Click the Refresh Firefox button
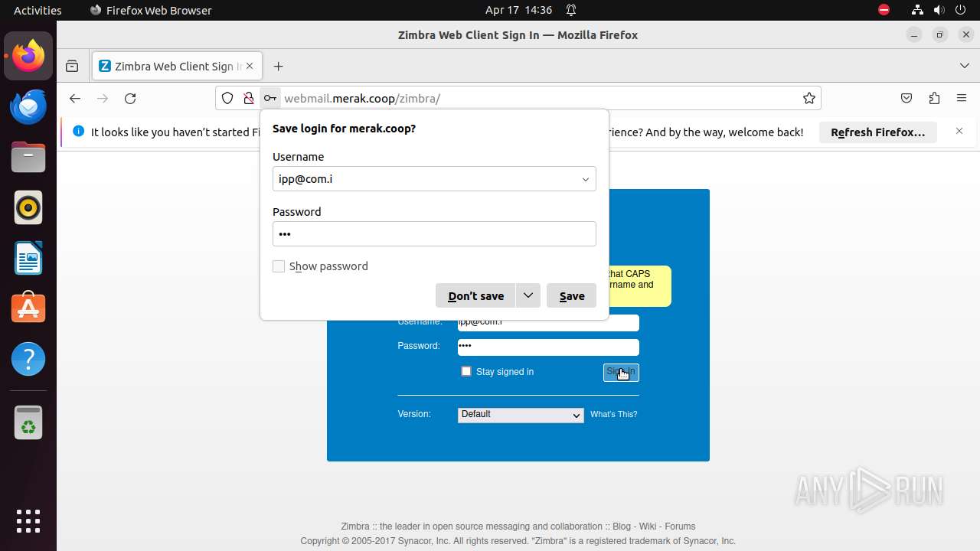Screen dimensions: 980x551 coord(877,132)
